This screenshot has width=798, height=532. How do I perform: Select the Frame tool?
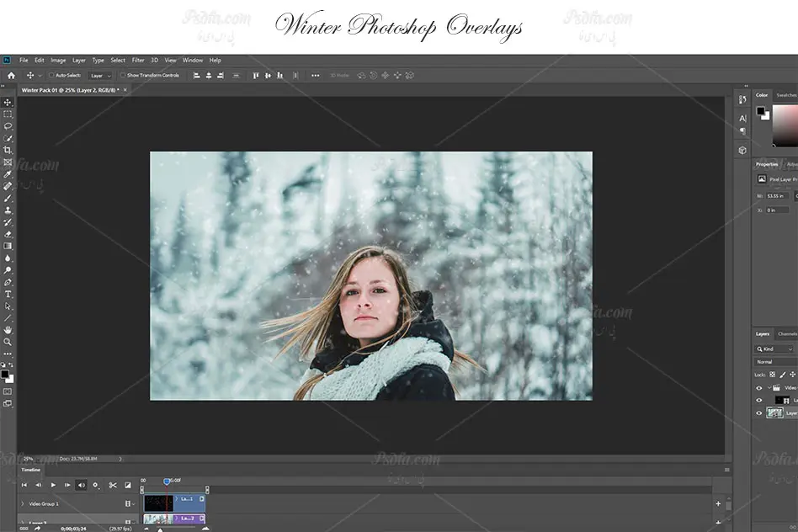(8, 162)
